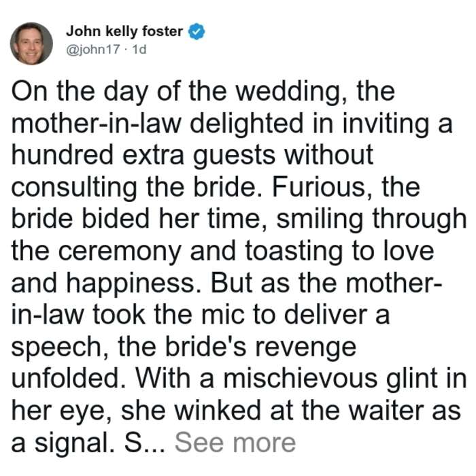The image size is (476, 476).
Task: Click the word 'wedding' in the first line
Action: [292, 92]
